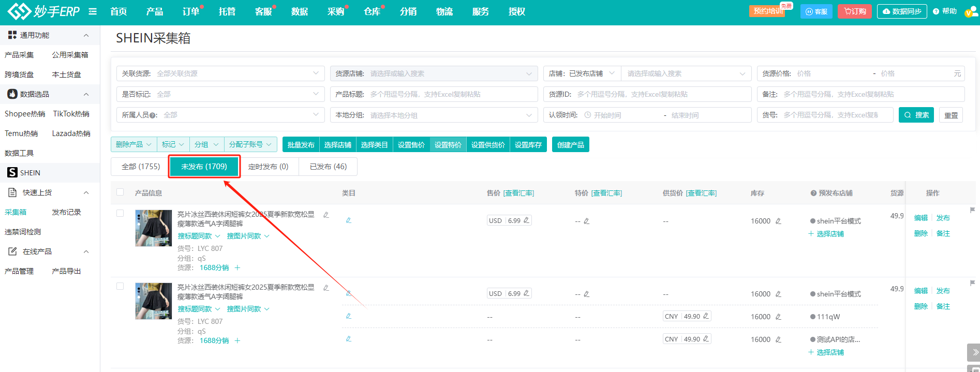Collapse the 通用功能 sidebar section

tap(86, 35)
